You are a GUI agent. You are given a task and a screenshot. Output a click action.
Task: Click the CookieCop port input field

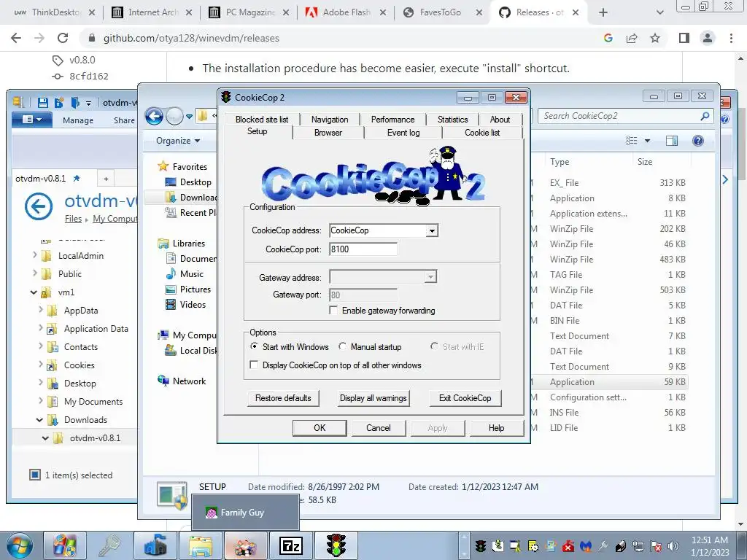pyautogui.click(x=363, y=249)
